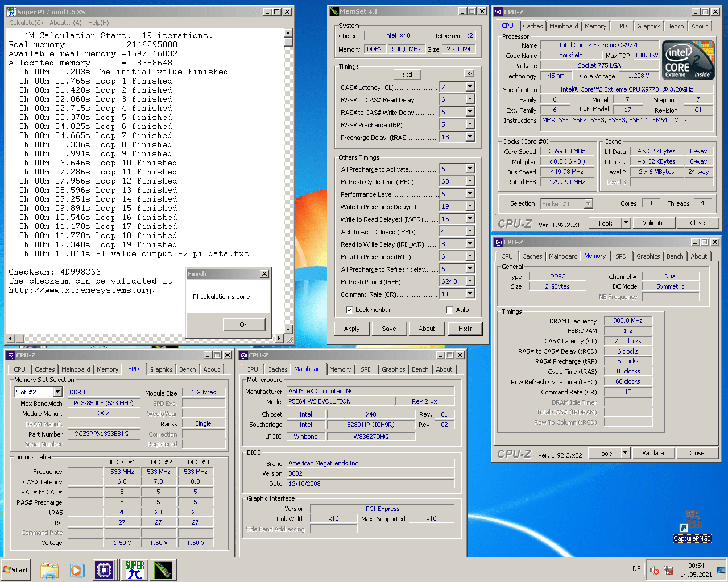Click the DE language indicator
The width and height of the screenshot is (728, 582).
pyautogui.click(x=636, y=569)
